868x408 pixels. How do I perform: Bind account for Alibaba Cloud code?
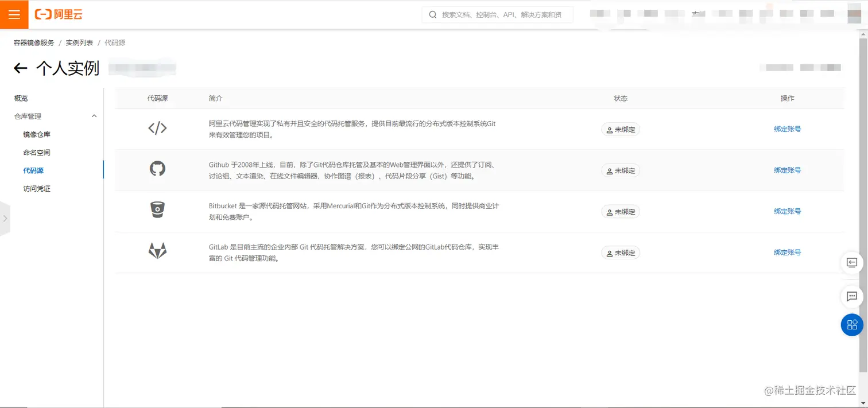[787, 129]
